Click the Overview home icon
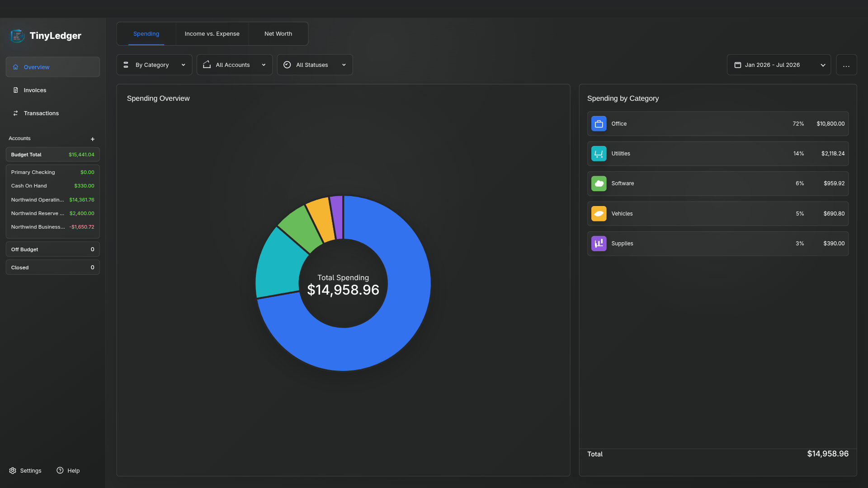 15,67
